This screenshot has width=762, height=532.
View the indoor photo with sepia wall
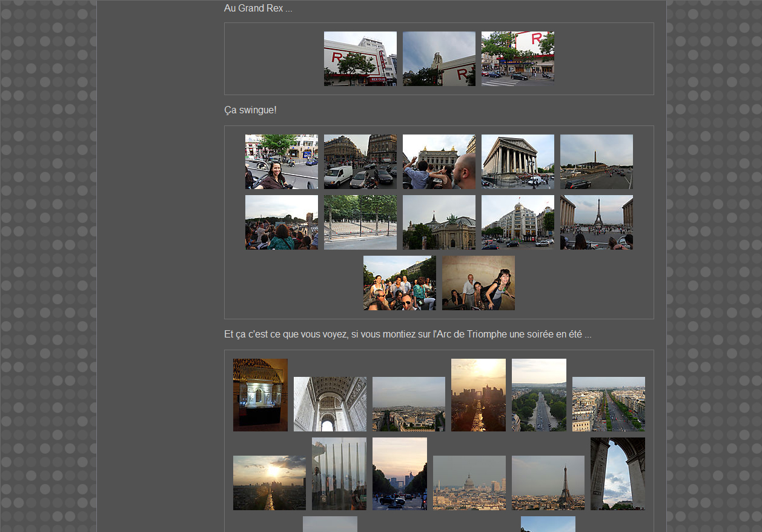(478, 283)
